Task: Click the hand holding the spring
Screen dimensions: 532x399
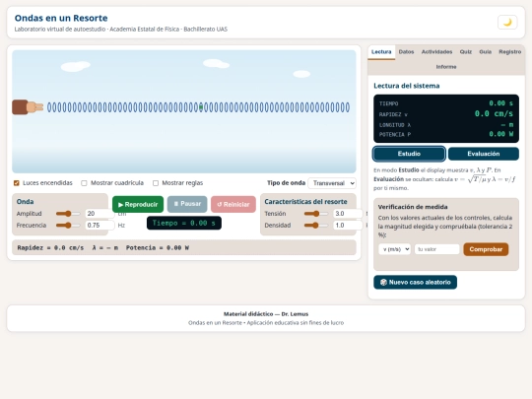Action: tap(28, 107)
